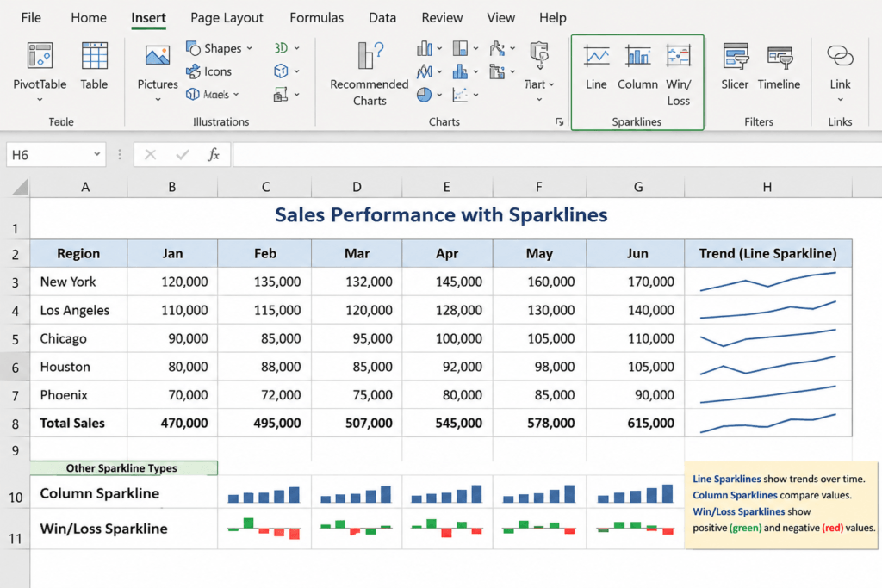Screen dimensions: 882x588
Task: Insert a Win/Loss sparkline
Action: [679, 56]
